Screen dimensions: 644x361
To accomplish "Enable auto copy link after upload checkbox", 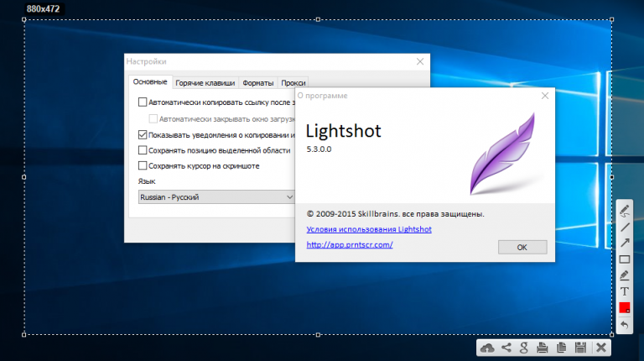I will point(143,102).
